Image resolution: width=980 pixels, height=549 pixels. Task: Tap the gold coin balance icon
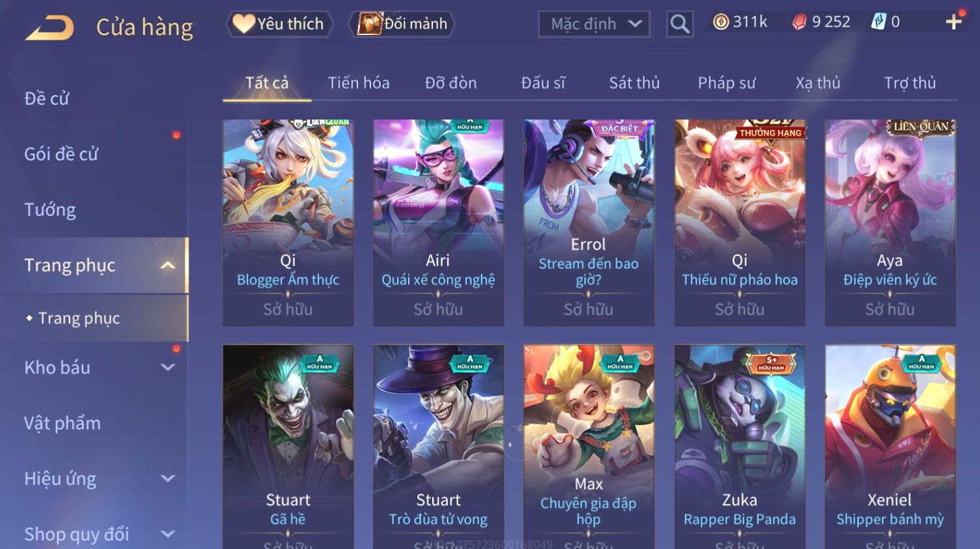click(x=721, y=22)
